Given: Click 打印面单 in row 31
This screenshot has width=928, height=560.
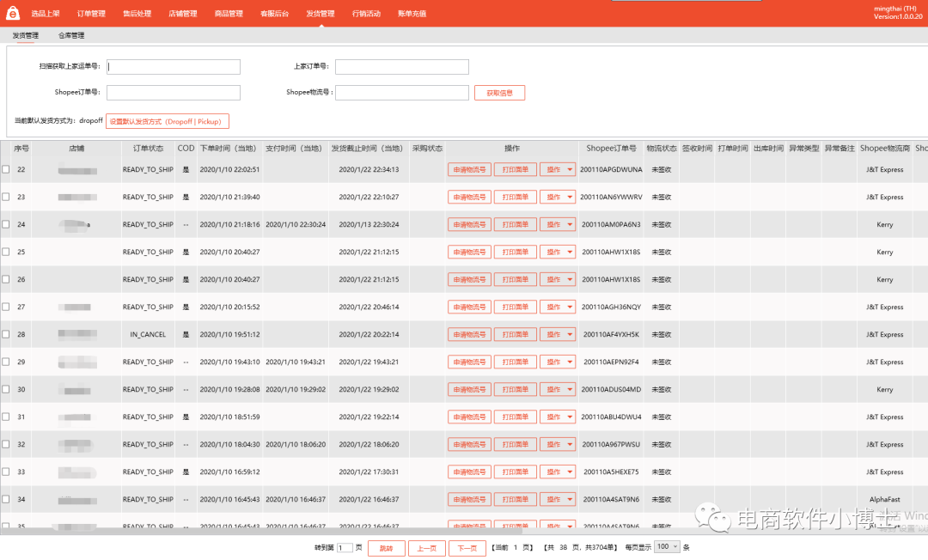Looking at the screenshot, I should click(516, 417).
